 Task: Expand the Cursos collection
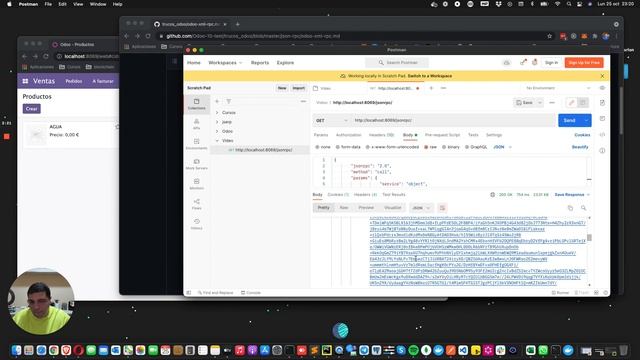tap(217, 113)
